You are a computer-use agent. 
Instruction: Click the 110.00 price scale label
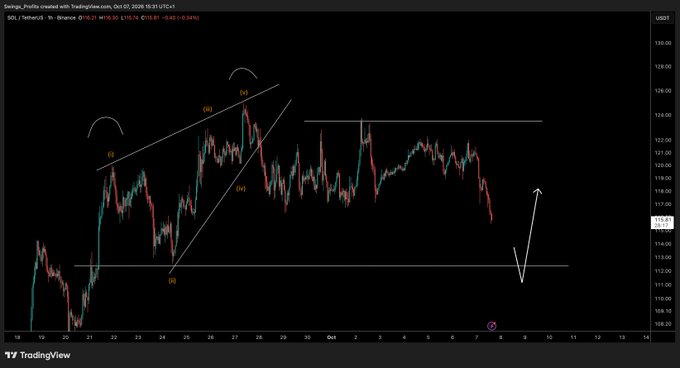click(663, 299)
